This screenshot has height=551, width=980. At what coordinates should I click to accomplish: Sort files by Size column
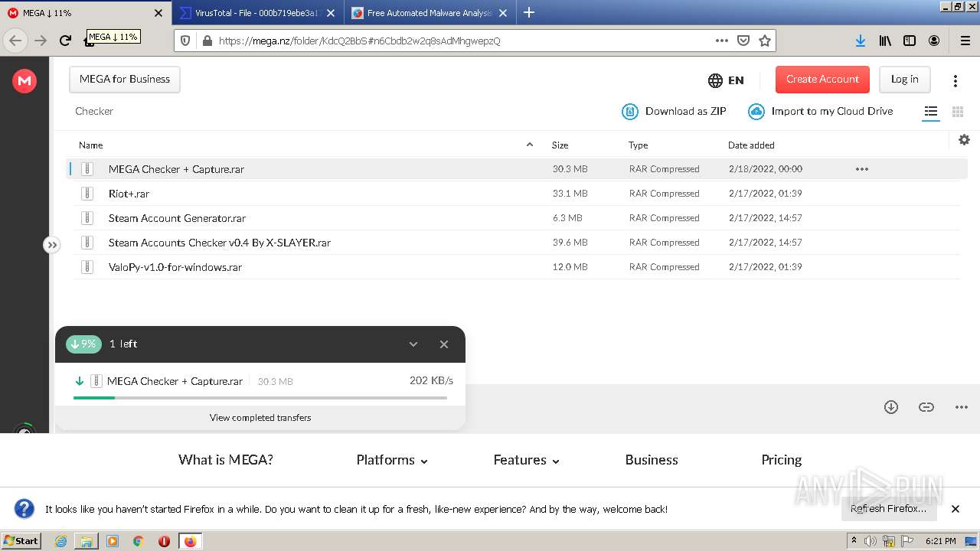coord(560,145)
